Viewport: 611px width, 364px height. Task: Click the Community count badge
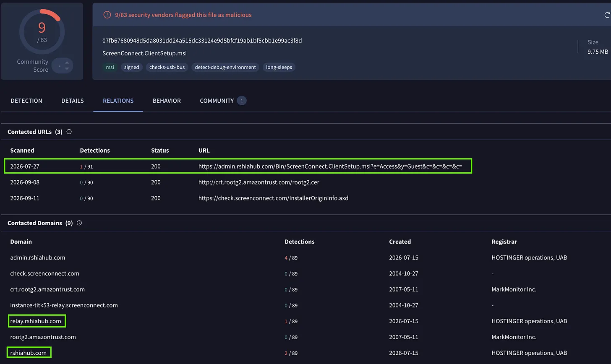click(x=242, y=101)
